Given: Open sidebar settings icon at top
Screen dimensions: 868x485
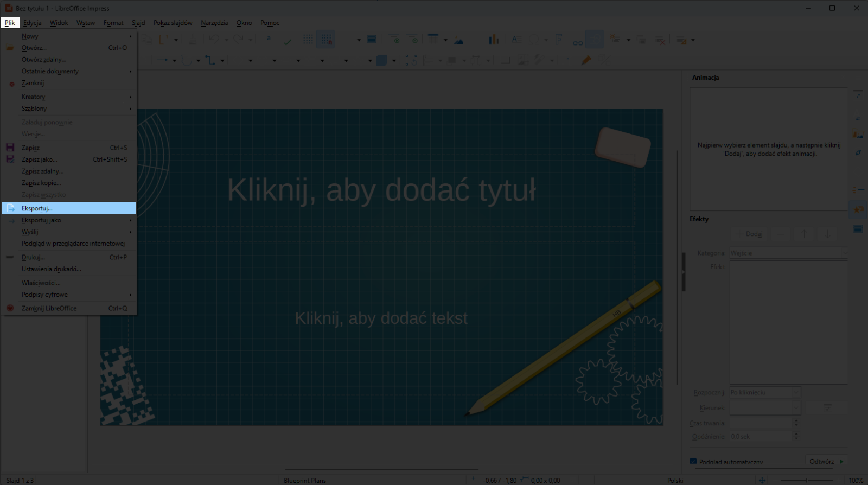Looking at the screenshot, I should [x=858, y=94].
